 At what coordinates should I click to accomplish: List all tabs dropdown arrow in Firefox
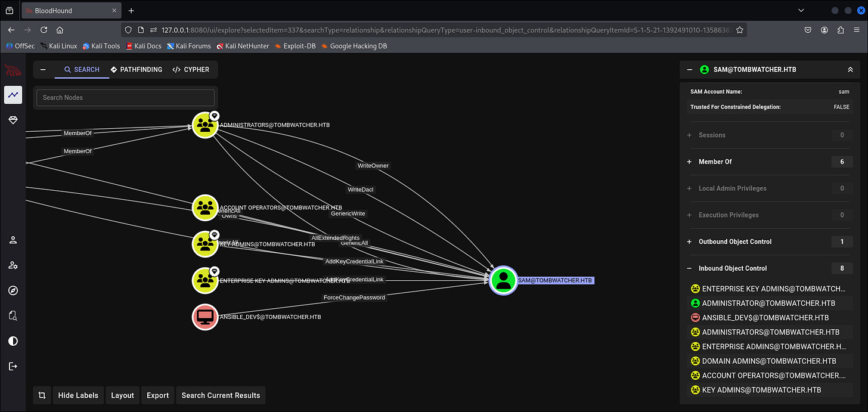(801, 11)
